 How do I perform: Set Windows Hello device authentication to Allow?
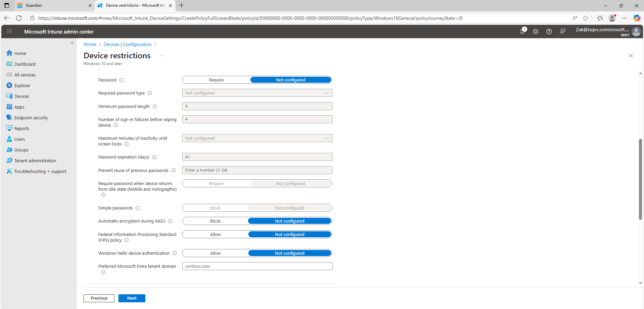click(215, 253)
